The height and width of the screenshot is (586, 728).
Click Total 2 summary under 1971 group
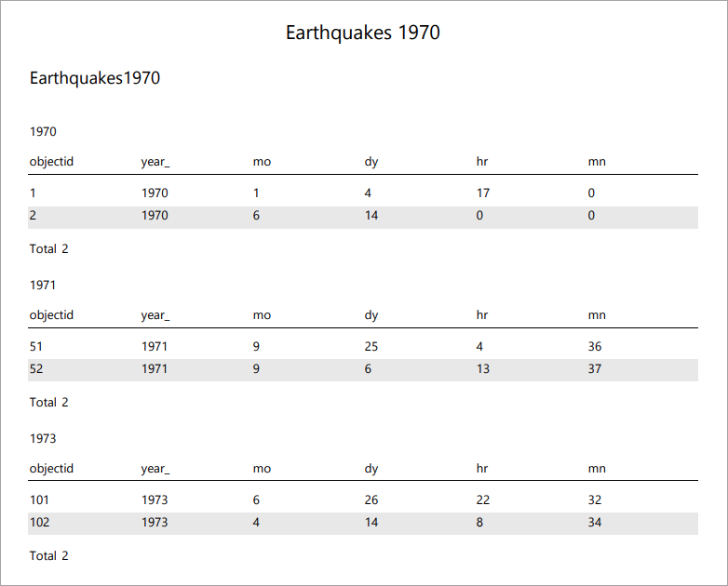click(49, 403)
